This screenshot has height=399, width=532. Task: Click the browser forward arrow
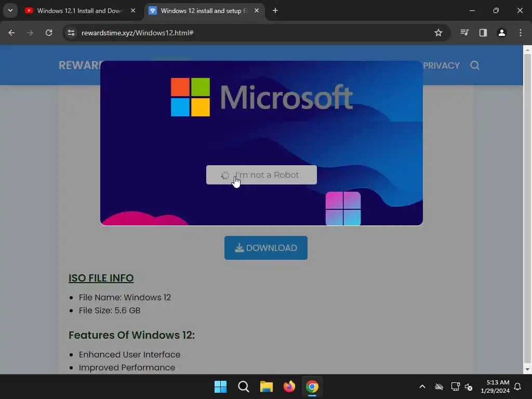tap(30, 33)
